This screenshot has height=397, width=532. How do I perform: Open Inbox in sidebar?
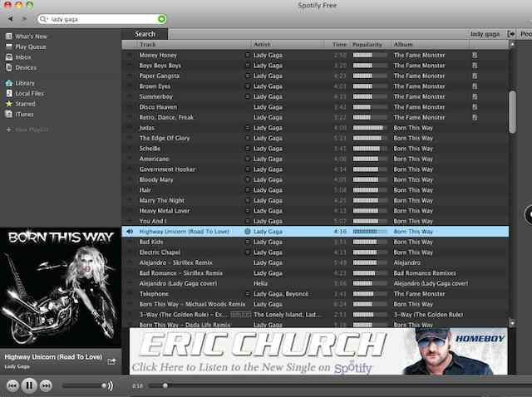click(x=18, y=57)
